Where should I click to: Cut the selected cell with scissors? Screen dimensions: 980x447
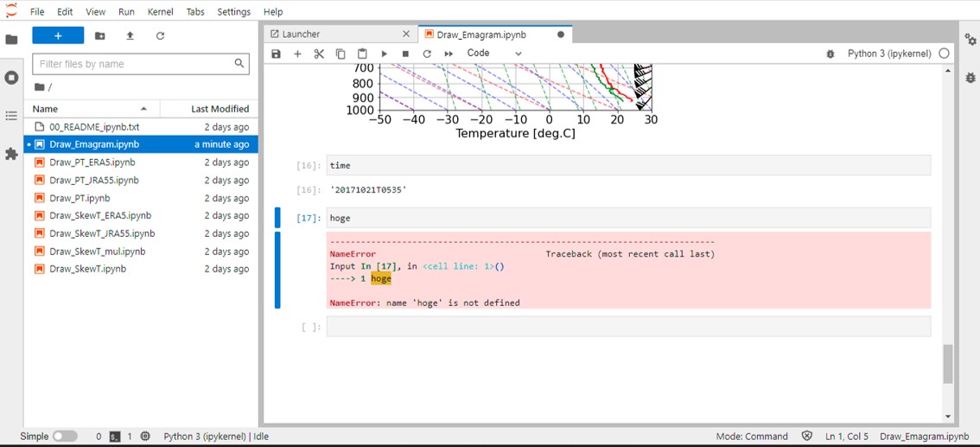point(320,54)
